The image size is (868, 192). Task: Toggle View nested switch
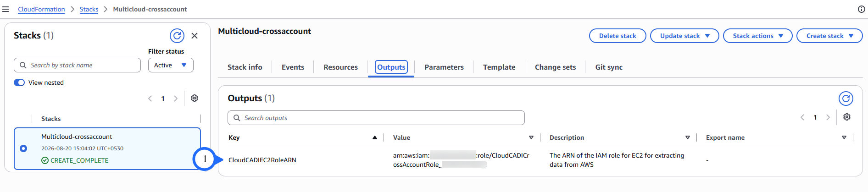(x=19, y=82)
